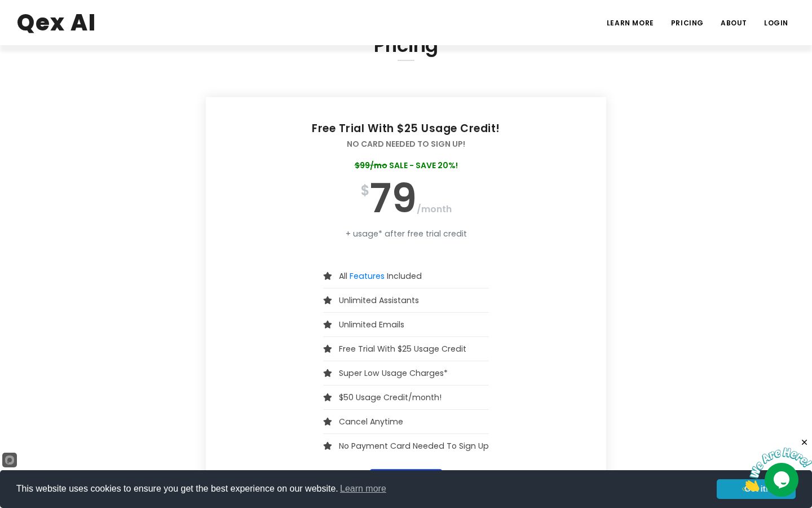Click star icon beside Super Low Usage Charges

[328, 373]
